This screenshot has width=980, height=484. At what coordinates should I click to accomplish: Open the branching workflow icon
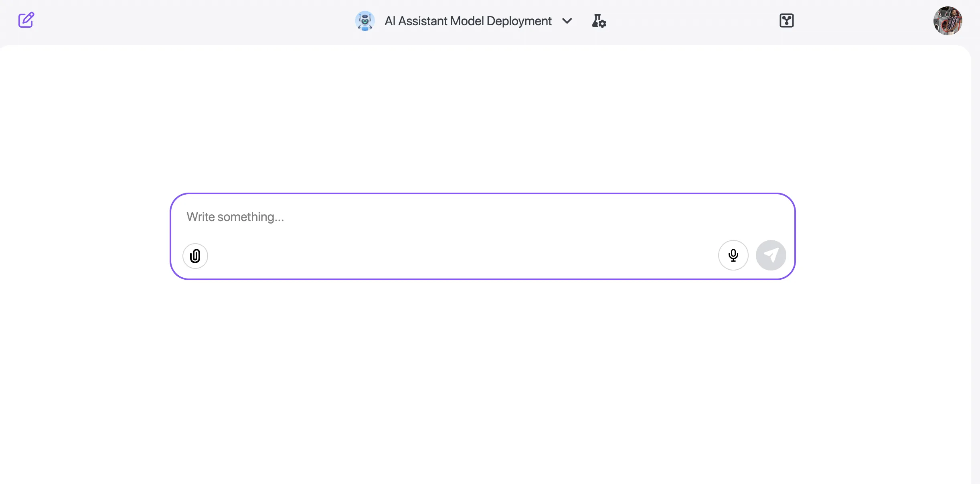786,20
